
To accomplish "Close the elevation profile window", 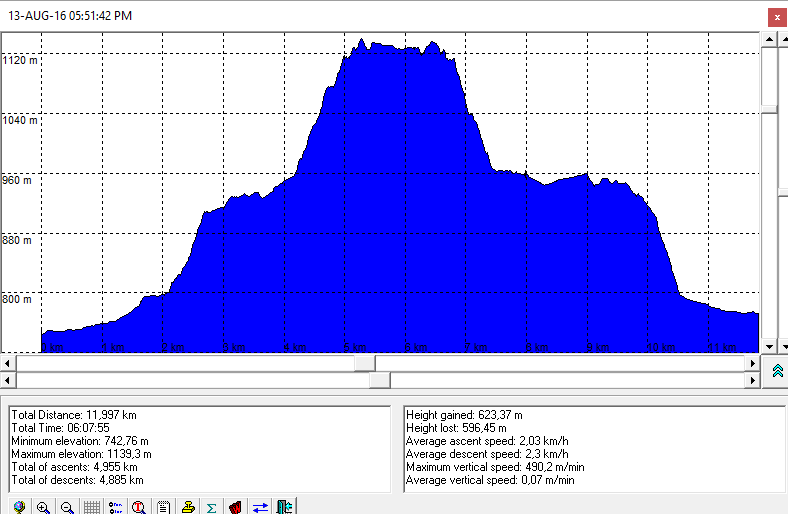I will coord(776,17).
